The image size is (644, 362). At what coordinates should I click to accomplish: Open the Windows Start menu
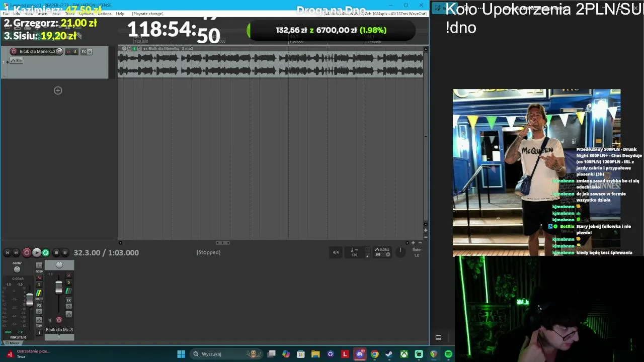181,354
